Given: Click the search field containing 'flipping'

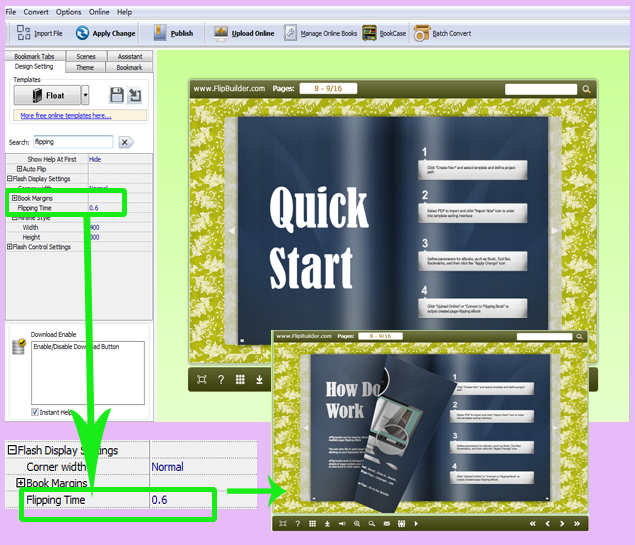Looking at the screenshot, I should pos(72,142).
